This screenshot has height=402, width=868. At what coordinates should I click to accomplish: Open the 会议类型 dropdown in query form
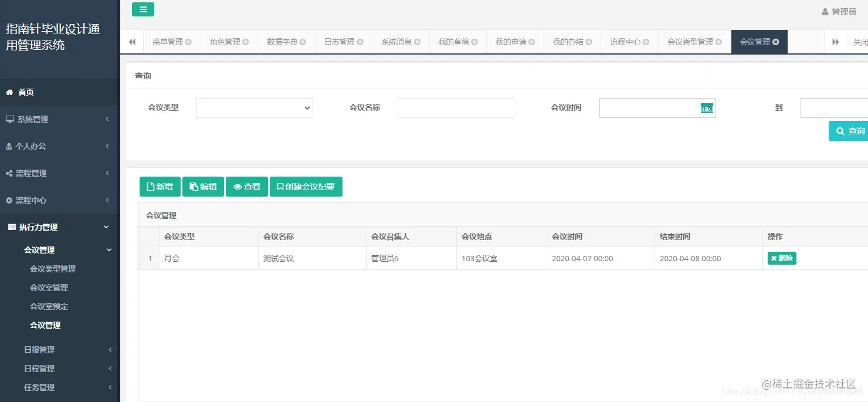[x=255, y=108]
